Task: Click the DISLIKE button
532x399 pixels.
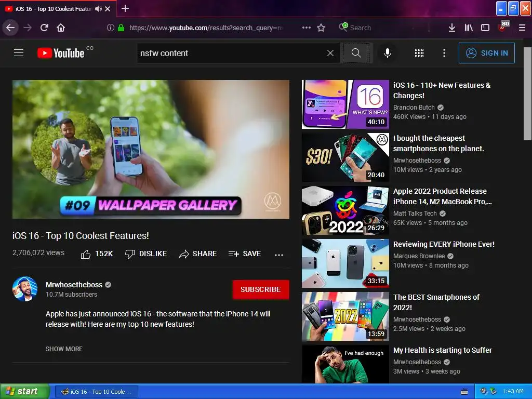Action: click(x=146, y=254)
